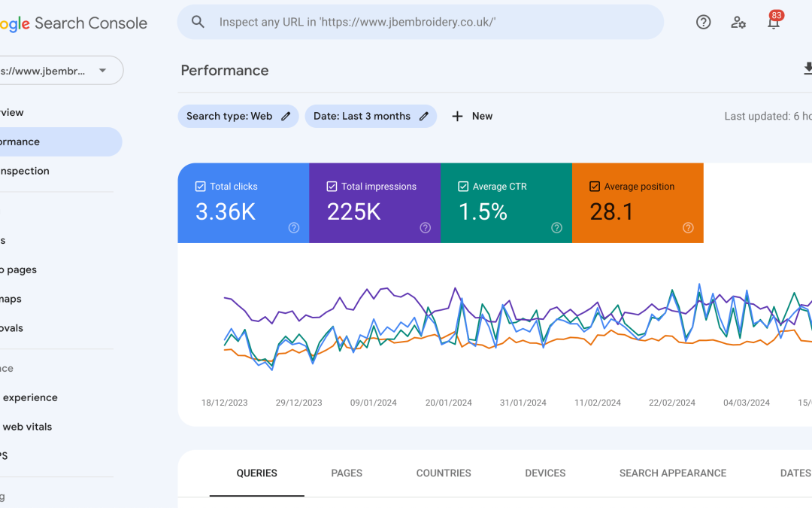
Task: Open the Date: Last 3 months filter chip
Action: (371, 116)
